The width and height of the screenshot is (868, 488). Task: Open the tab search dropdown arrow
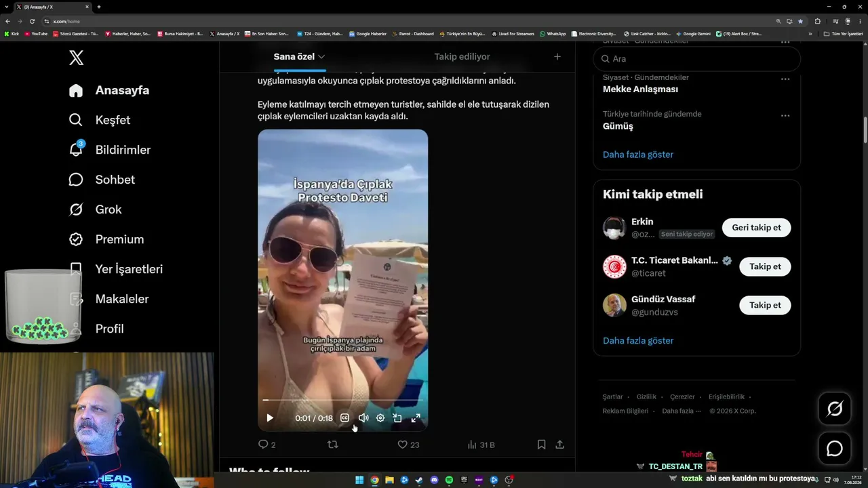pos(6,7)
